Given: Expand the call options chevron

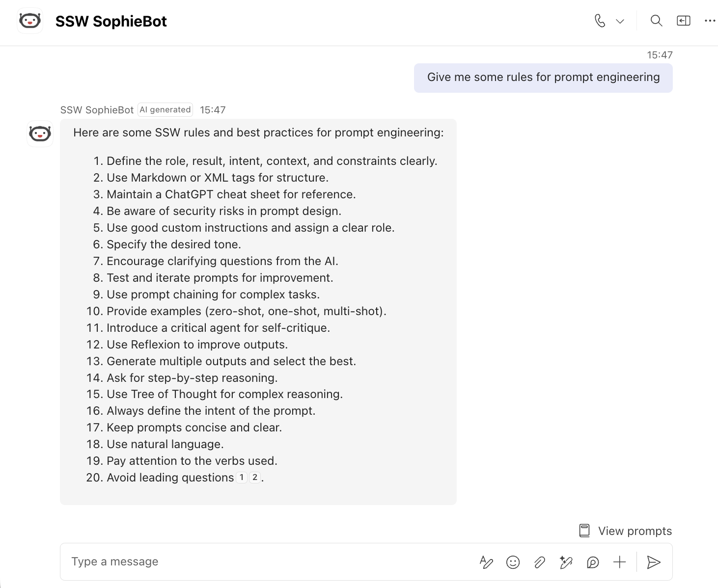Looking at the screenshot, I should coord(620,21).
